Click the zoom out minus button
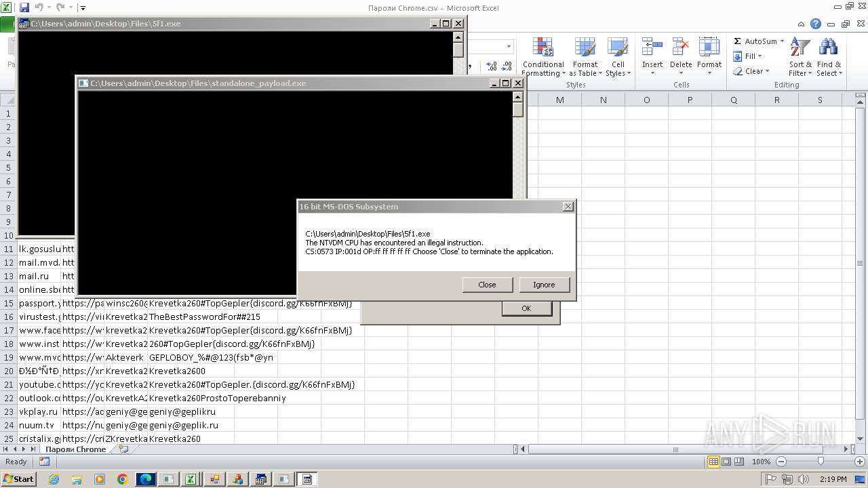The width and height of the screenshot is (868, 488). [x=781, y=462]
